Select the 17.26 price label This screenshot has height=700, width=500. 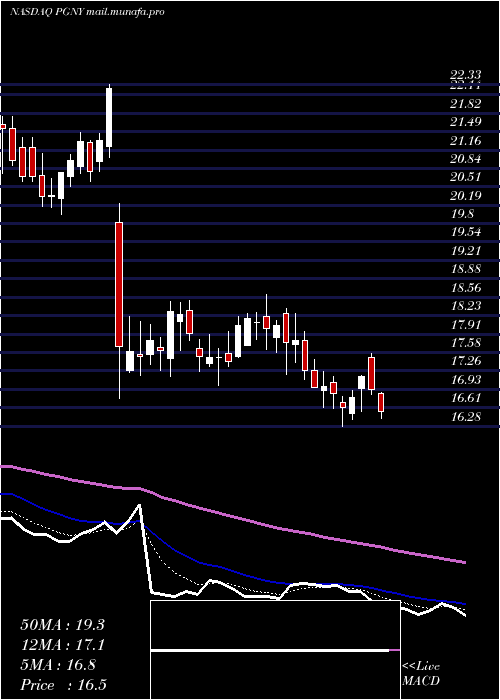tap(466, 361)
